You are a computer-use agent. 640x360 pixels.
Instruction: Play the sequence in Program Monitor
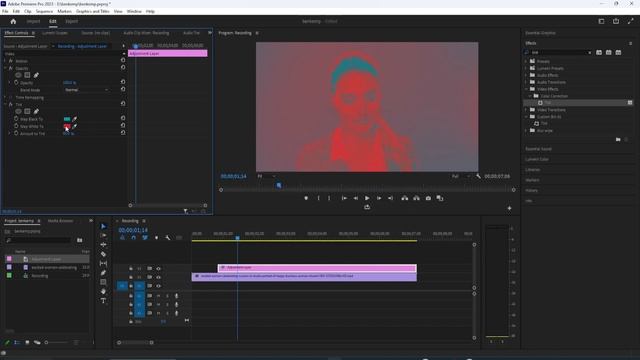pyautogui.click(x=367, y=198)
